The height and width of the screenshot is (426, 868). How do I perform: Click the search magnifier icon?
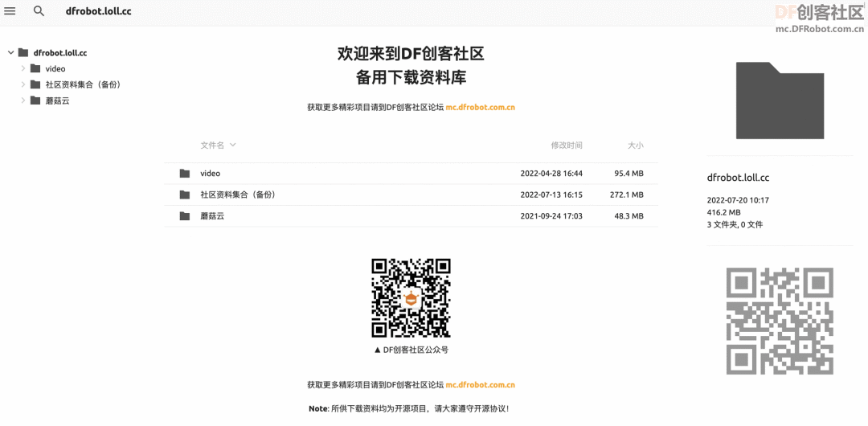click(x=39, y=11)
